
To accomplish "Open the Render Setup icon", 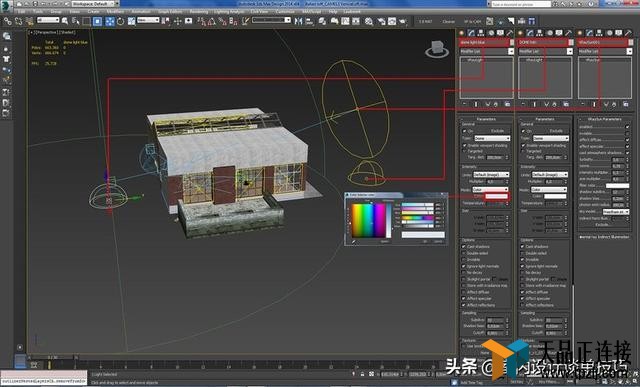I will point(381,21).
